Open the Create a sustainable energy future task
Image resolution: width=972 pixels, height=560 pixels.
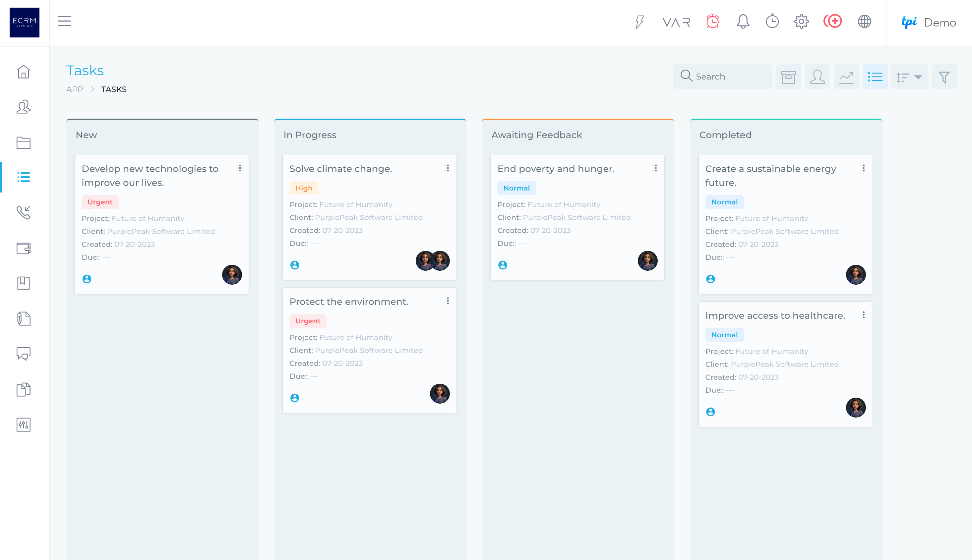[771, 175]
